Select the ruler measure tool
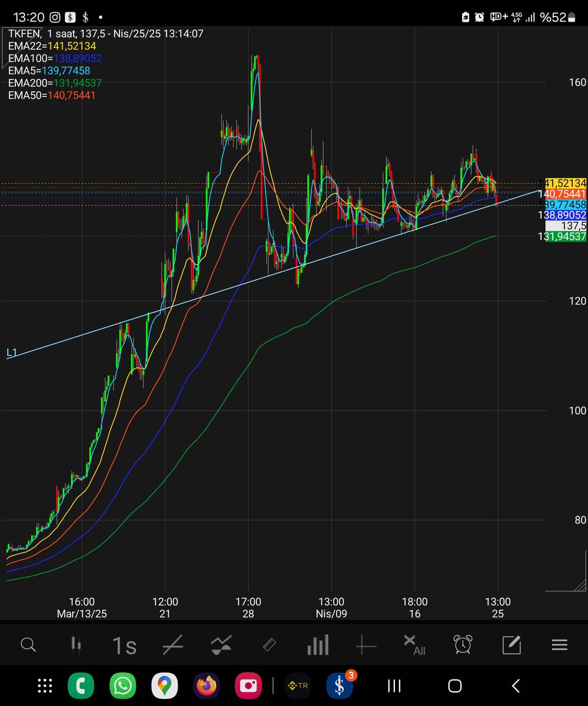This screenshot has width=588, height=706. (269, 645)
